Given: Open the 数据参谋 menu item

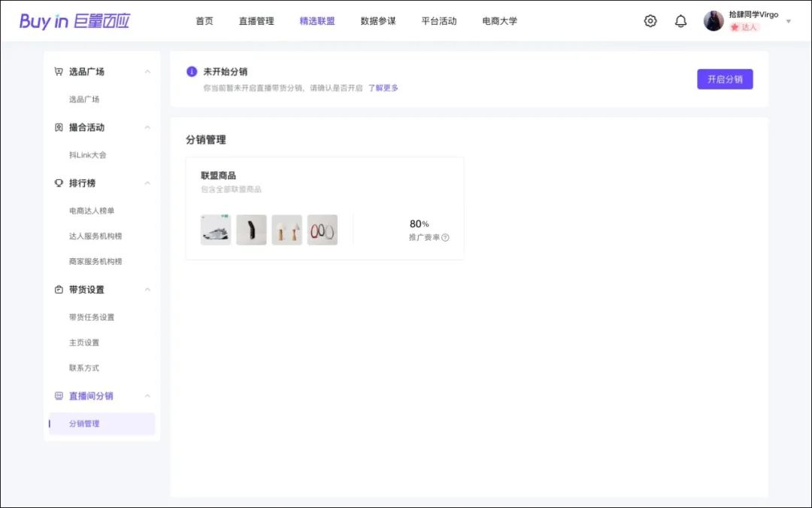Looking at the screenshot, I should coord(378,21).
